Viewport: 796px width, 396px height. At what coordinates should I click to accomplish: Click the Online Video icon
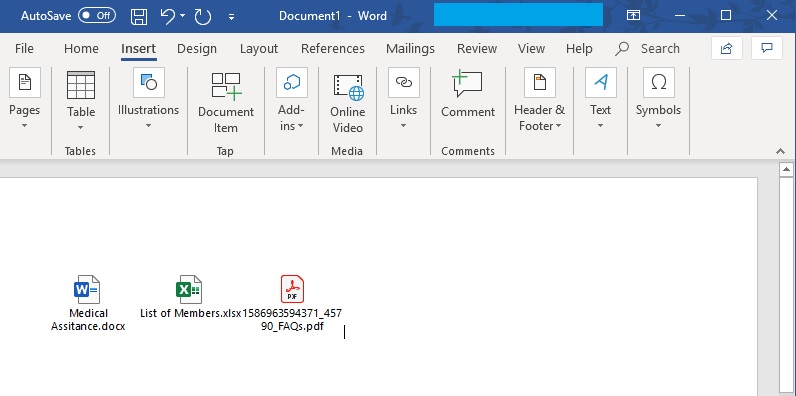(348, 87)
